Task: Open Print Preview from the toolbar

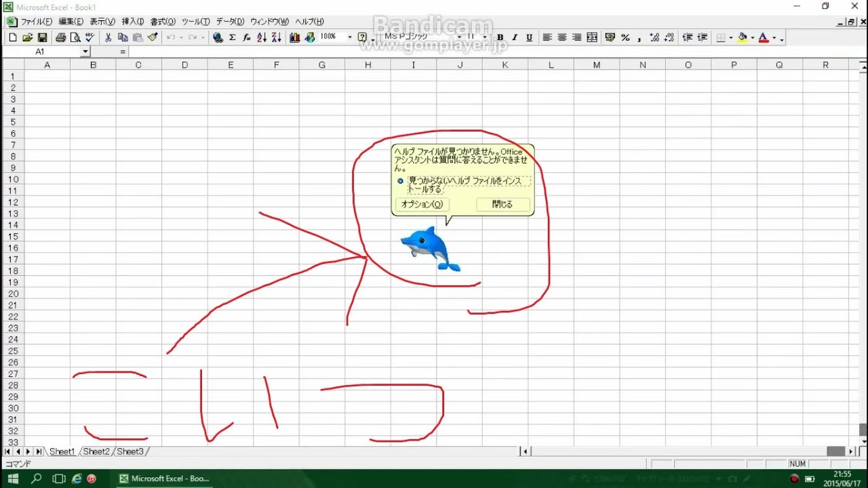Action: tap(75, 38)
